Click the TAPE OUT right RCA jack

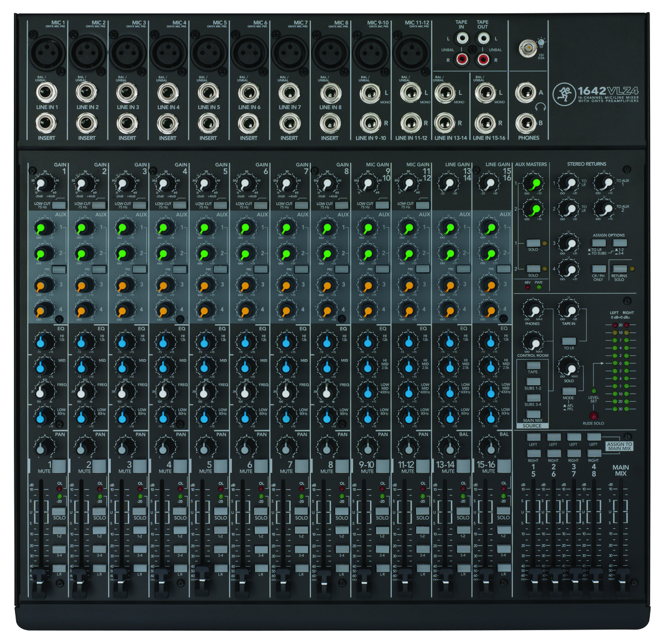tap(483, 58)
